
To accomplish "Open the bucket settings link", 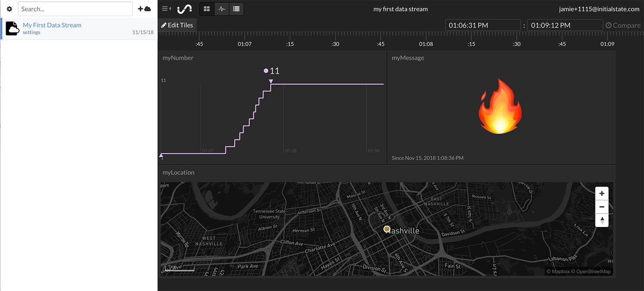I will [x=31, y=33].
